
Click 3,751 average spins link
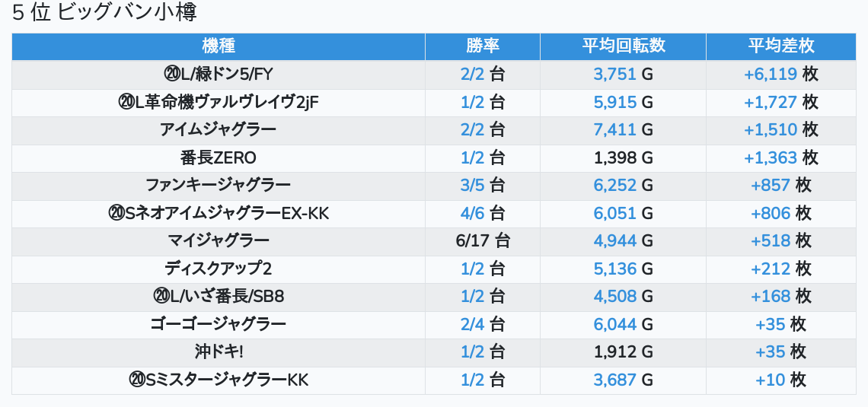614,75
